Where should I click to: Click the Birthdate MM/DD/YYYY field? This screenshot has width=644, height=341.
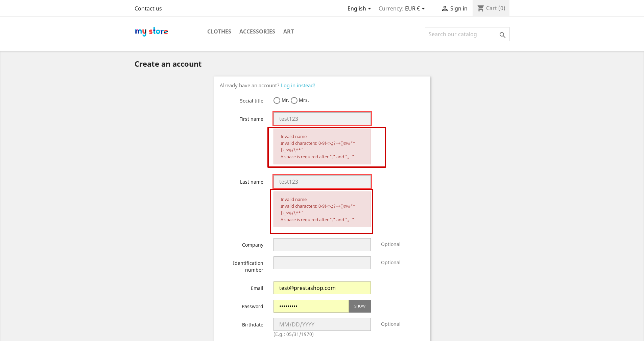pos(321,324)
